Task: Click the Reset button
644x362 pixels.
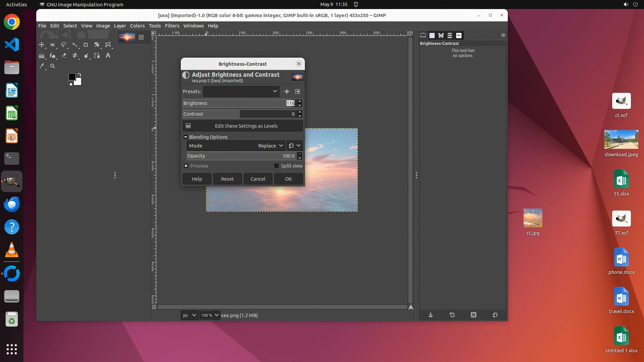Action: [227, 179]
